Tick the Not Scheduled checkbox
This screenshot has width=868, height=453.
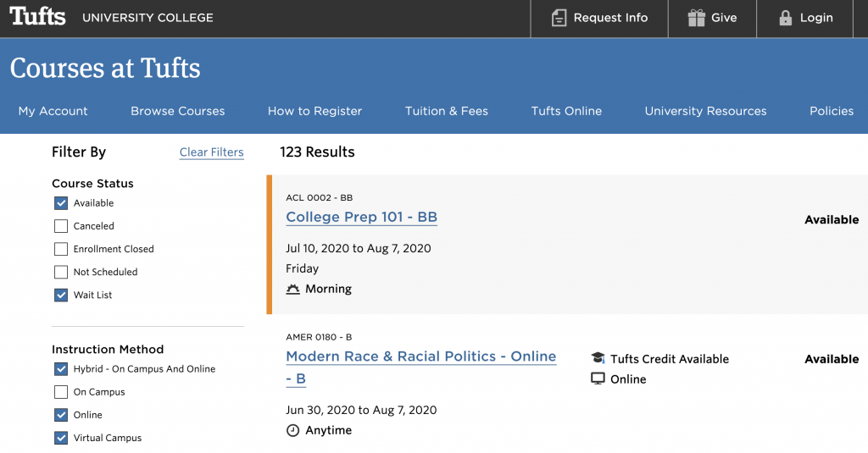(61, 272)
